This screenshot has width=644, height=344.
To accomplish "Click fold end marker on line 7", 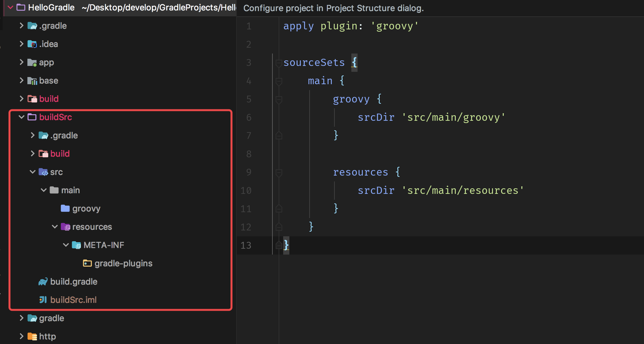I will pos(279,135).
